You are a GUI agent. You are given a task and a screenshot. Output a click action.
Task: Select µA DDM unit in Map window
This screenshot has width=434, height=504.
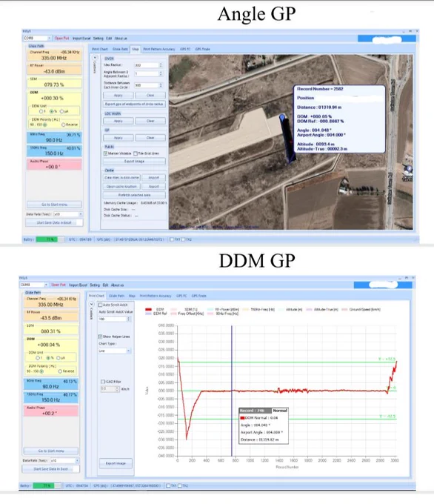(x=61, y=111)
